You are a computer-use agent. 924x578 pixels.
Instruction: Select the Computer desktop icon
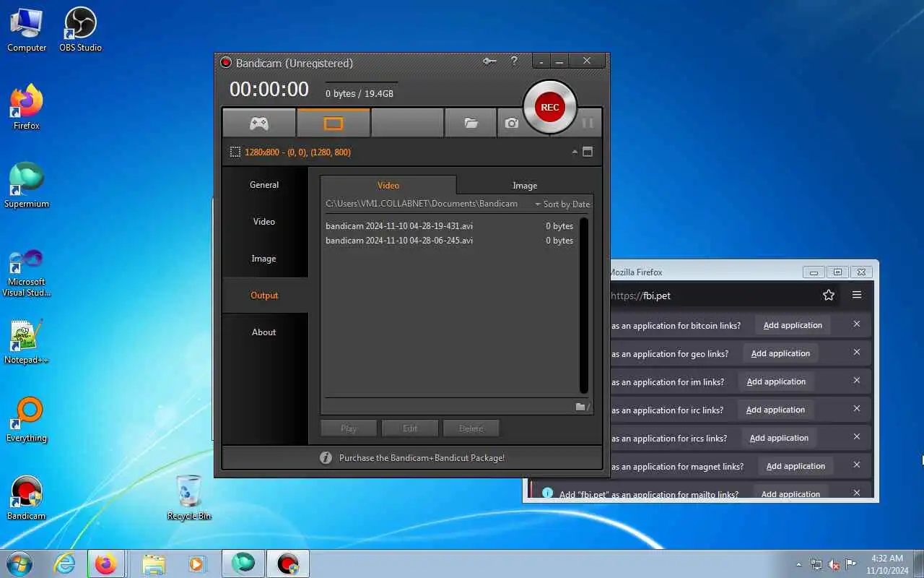pos(27,30)
